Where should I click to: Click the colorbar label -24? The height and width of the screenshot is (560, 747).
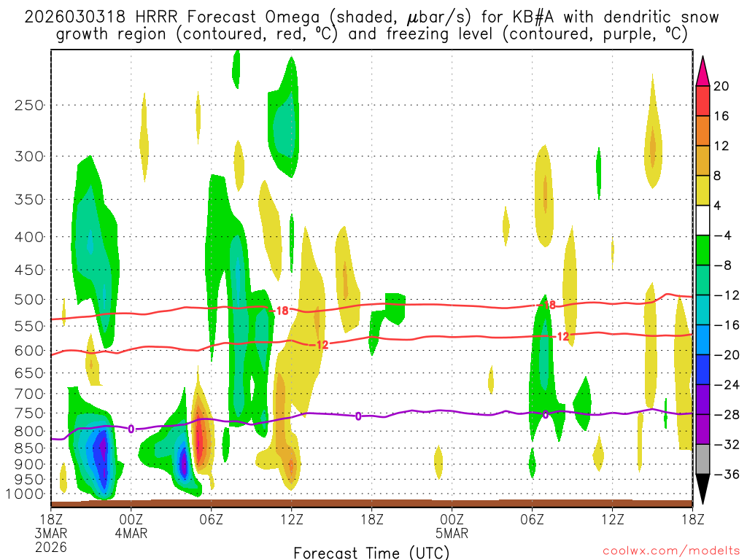pos(727,385)
